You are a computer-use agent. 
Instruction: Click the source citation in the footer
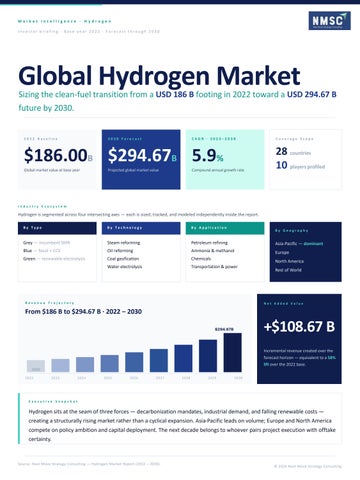tap(89, 464)
